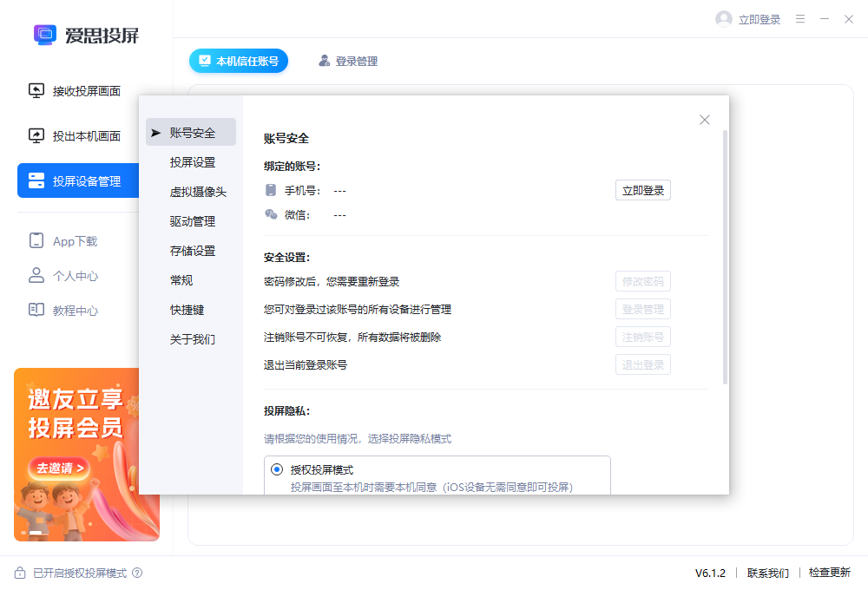Close the settings dialog with the X
868x590 pixels.
coord(704,120)
